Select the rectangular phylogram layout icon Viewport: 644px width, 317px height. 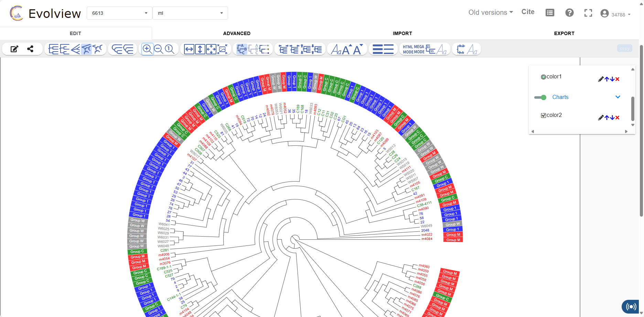pyautogui.click(x=65, y=49)
